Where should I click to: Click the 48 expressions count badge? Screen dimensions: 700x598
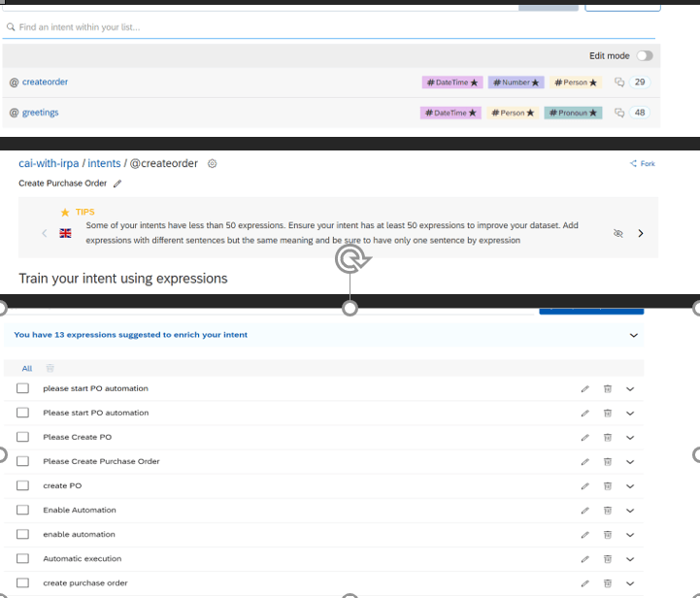point(639,113)
